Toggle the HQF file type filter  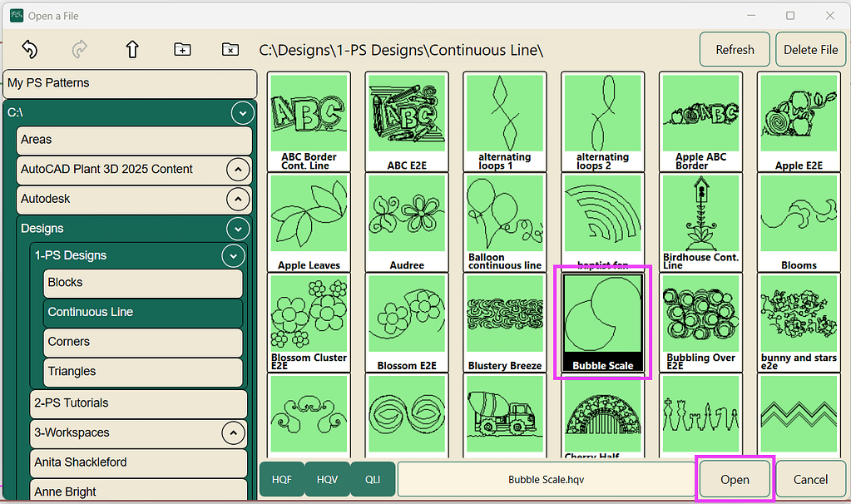pos(282,480)
